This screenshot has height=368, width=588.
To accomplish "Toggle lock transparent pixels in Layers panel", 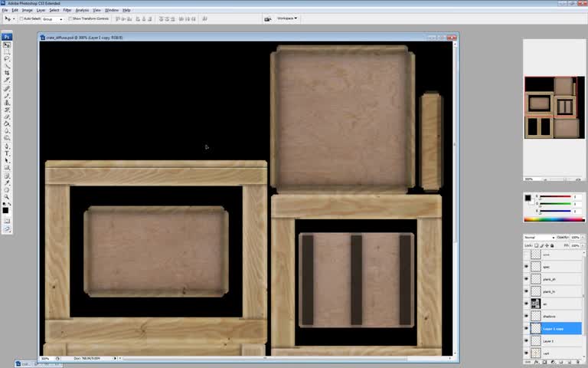I will [x=536, y=245].
